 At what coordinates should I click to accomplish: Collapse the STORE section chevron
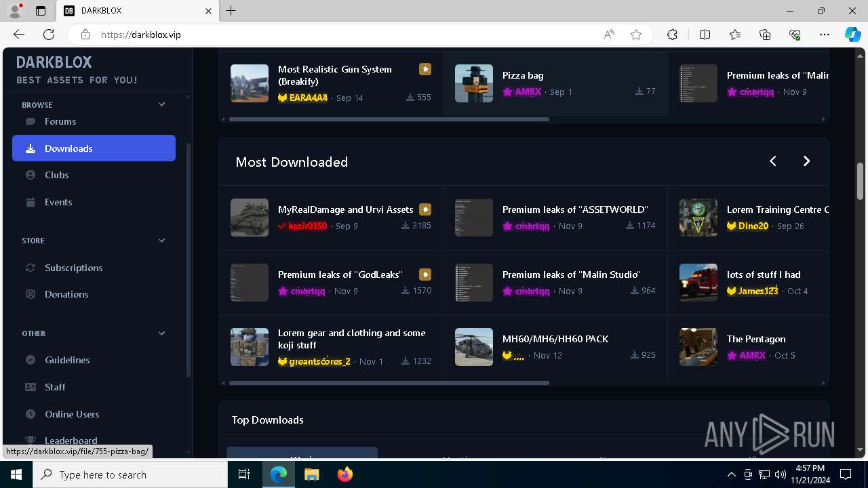click(x=161, y=240)
